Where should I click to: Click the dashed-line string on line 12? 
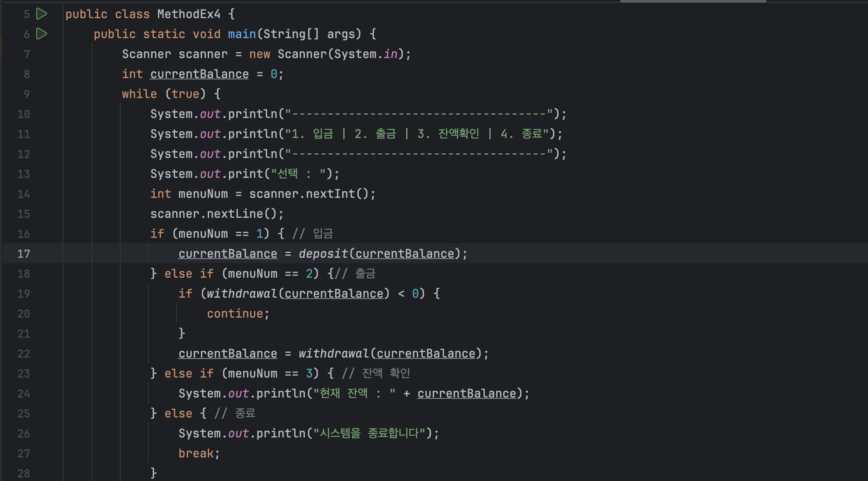click(419, 154)
